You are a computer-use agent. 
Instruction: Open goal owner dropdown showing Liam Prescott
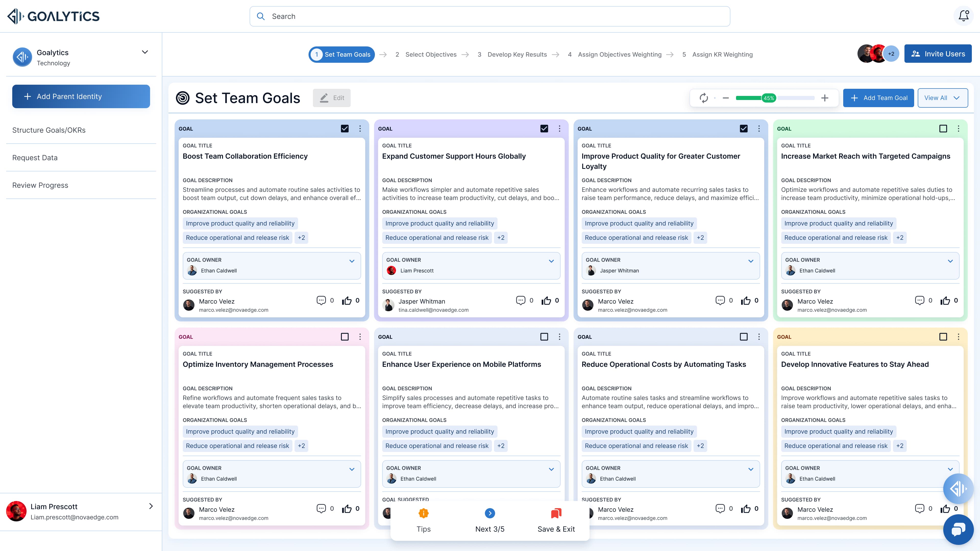click(x=471, y=265)
